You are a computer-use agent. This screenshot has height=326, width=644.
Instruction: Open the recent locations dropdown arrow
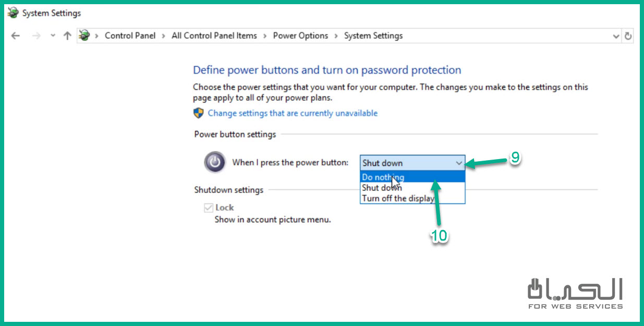(52, 36)
